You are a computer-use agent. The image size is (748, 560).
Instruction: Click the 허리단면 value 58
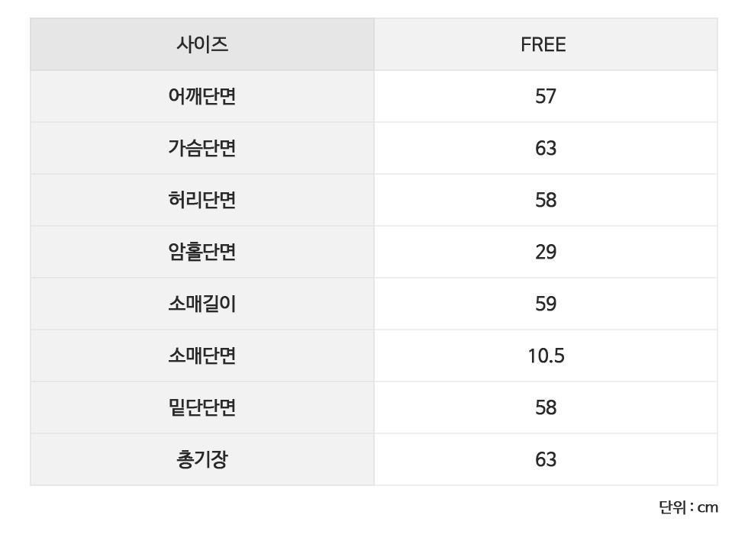[x=546, y=201]
